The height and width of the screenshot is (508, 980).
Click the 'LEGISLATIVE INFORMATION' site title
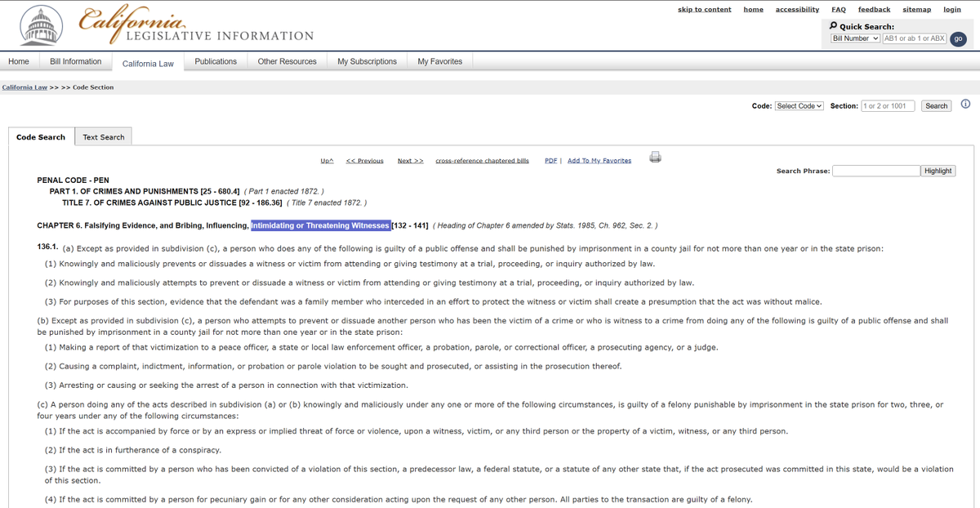[220, 36]
